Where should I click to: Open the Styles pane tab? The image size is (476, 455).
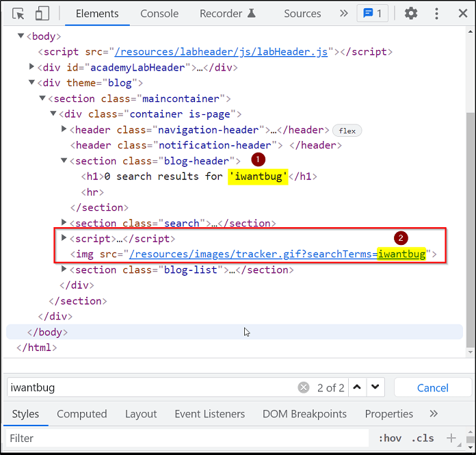coord(25,414)
